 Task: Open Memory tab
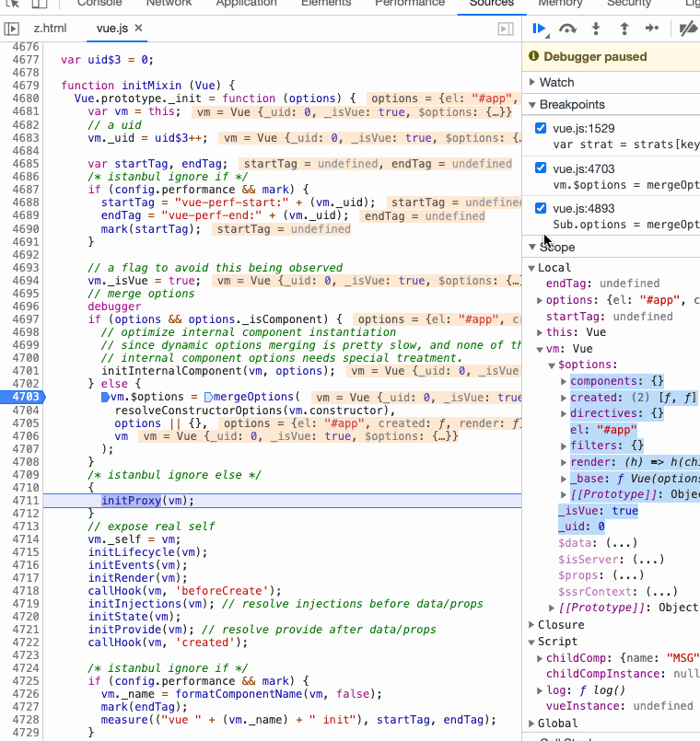[561, 4]
